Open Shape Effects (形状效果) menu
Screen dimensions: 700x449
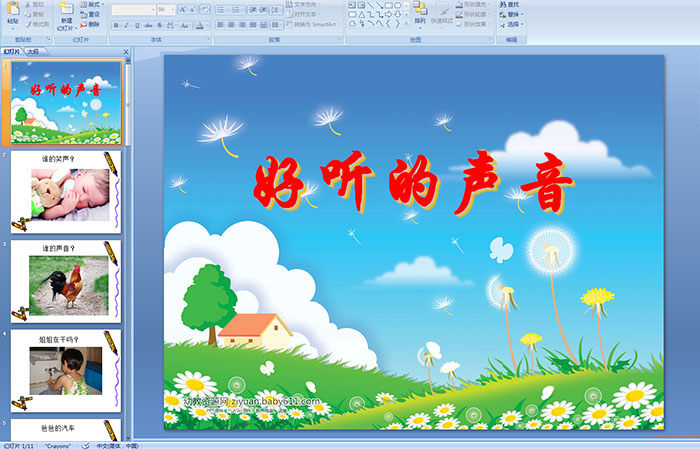coord(472,24)
